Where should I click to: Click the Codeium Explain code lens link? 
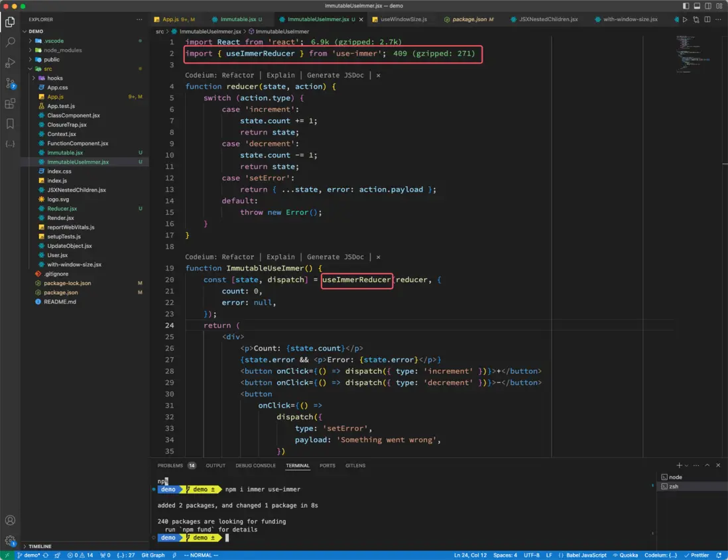click(x=280, y=76)
